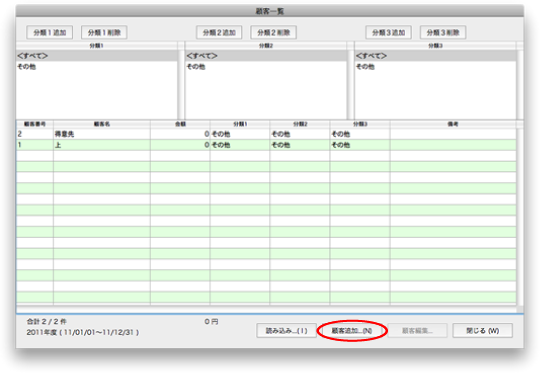540x373 pixels.
Task: Open the 読み込み...(I) import button
Action: click(287, 331)
